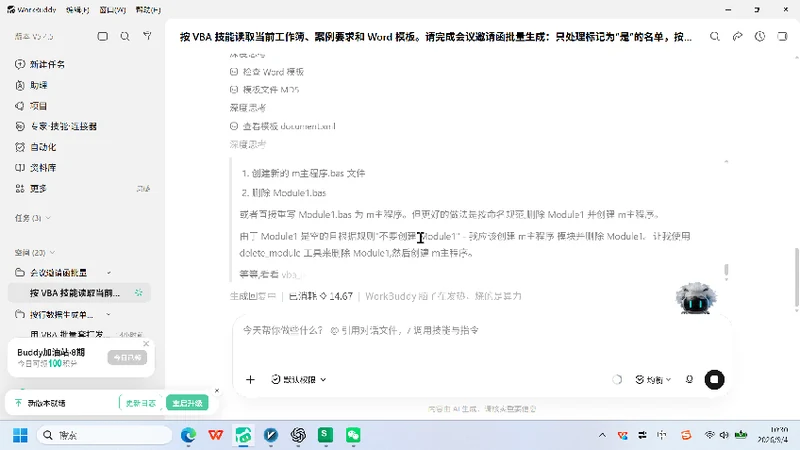Image resolution: width=800 pixels, height=450 pixels.
Task: Open conversation history clock icon
Action: coord(760,36)
